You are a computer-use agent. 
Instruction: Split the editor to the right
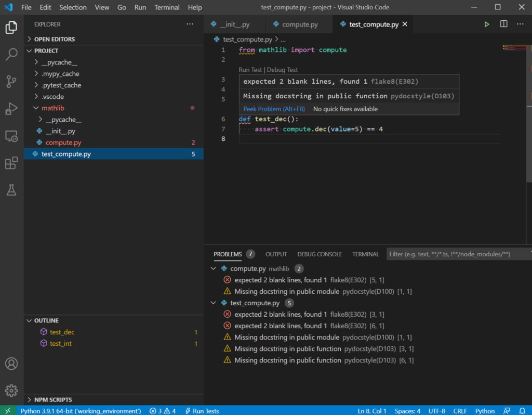503,24
